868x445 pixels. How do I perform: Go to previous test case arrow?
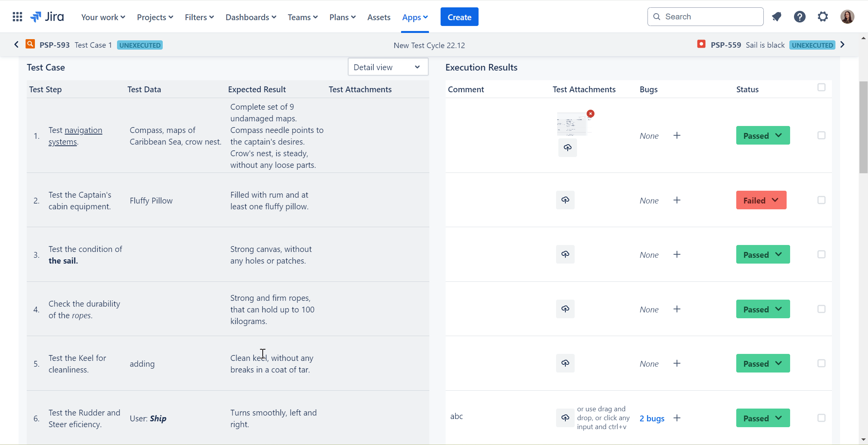coord(16,45)
